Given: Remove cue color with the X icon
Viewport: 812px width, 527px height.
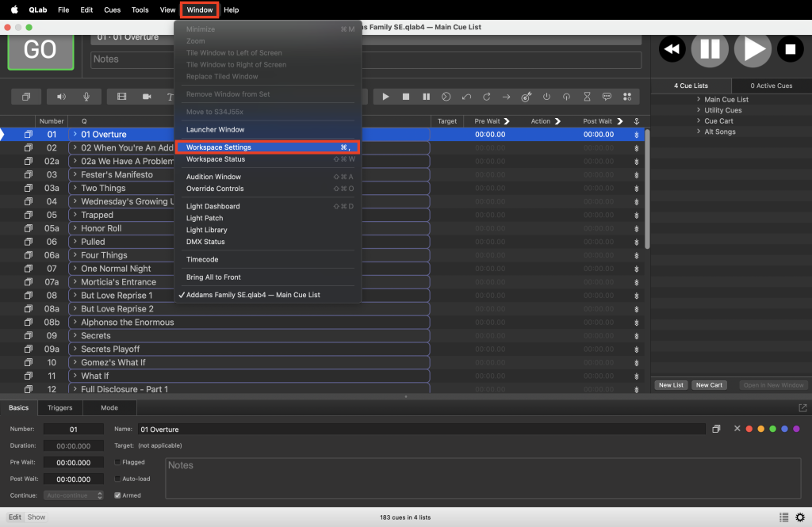Looking at the screenshot, I should tap(737, 429).
